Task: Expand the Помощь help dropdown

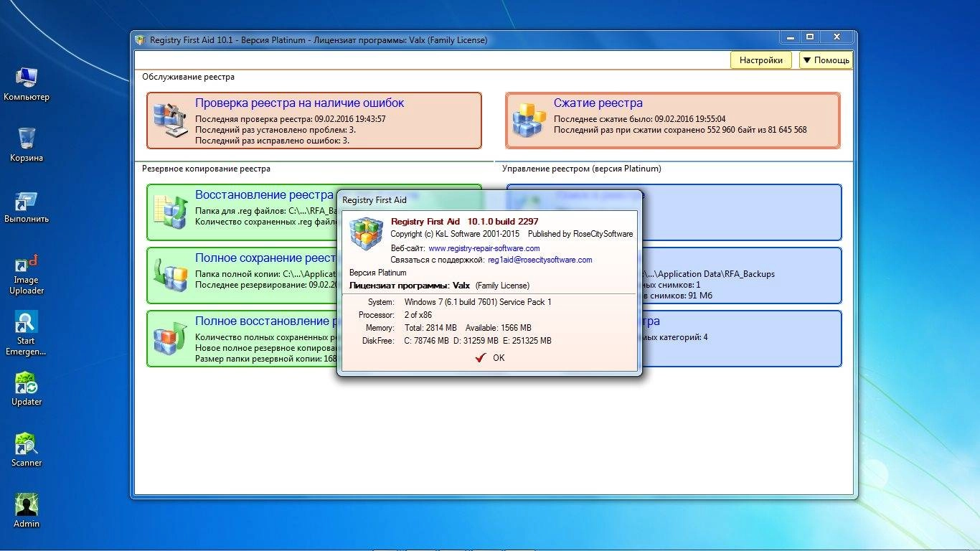Action: (x=826, y=60)
